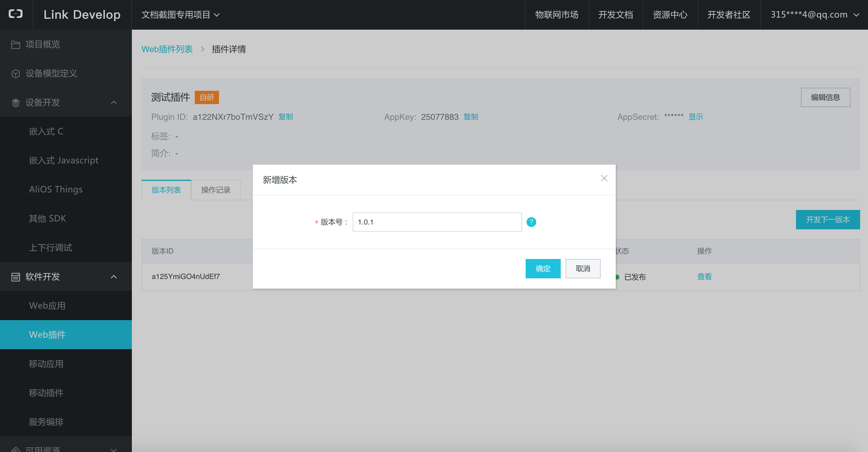Switch to the 版本列表 tab
The width and height of the screenshot is (868, 452).
[x=166, y=190]
